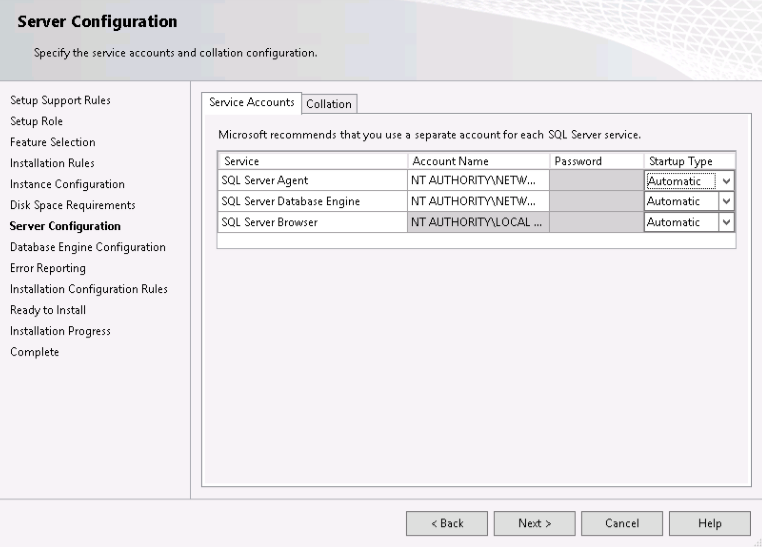Image resolution: width=762 pixels, height=547 pixels.
Task: Open Startup Type dropdown for SQL Server Database Engine
Action: (x=726, y=201)
